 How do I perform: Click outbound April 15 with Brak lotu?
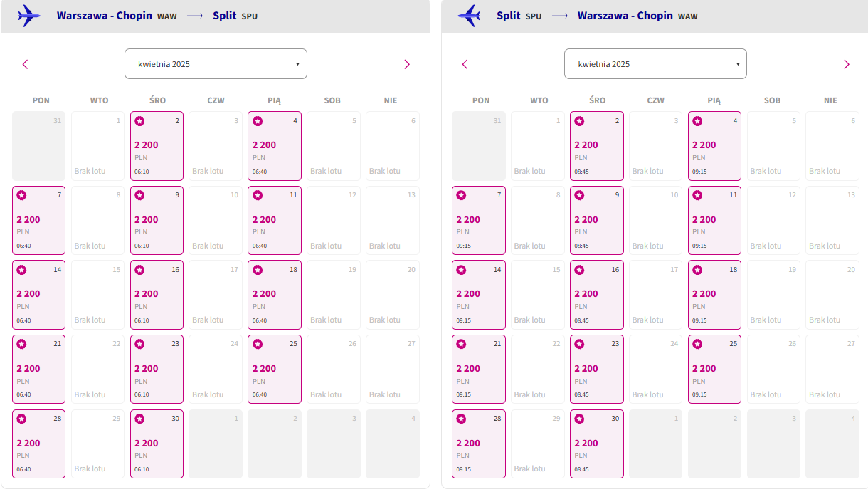[97, 295]
